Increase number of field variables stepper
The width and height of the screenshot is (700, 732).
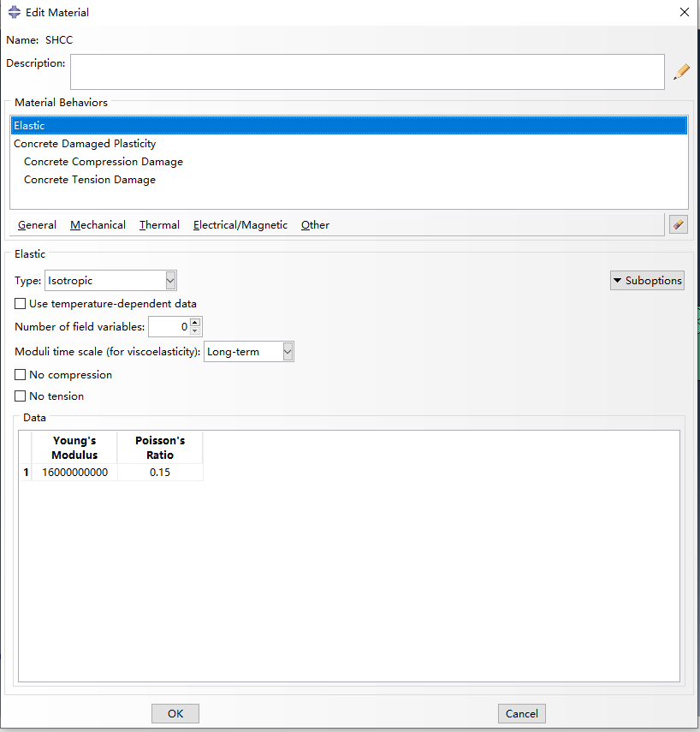195,323
